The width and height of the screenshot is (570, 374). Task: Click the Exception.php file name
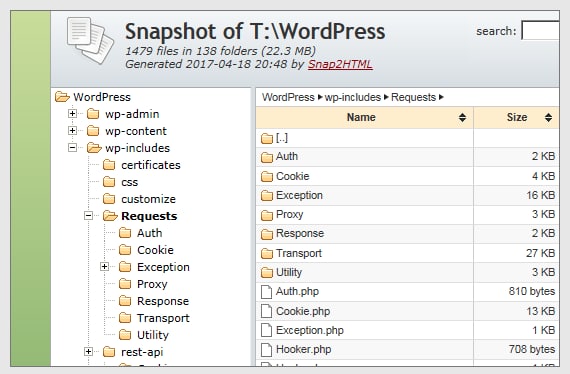pyautogui.click(x=310, y=330)
